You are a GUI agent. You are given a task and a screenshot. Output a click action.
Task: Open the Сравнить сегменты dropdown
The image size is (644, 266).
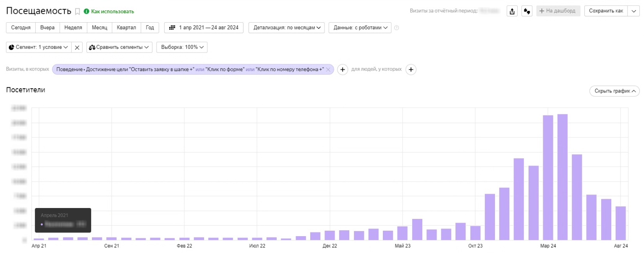pyautogui.click(x=120, y=47)
